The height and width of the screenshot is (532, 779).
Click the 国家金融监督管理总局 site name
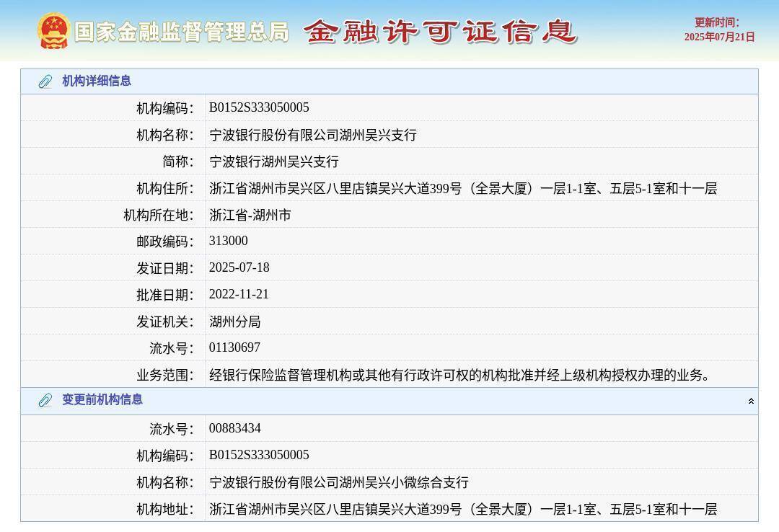[183, 32]
